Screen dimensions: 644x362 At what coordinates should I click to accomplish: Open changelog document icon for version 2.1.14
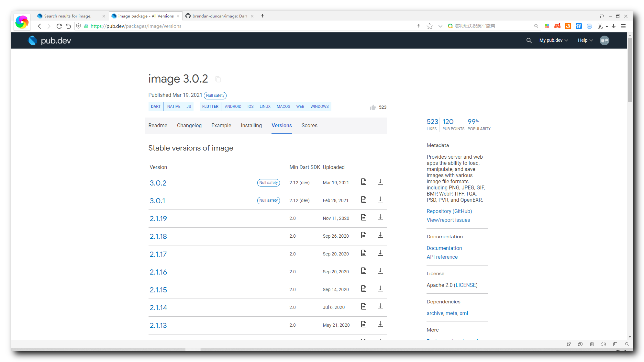(x=364, y=307)
